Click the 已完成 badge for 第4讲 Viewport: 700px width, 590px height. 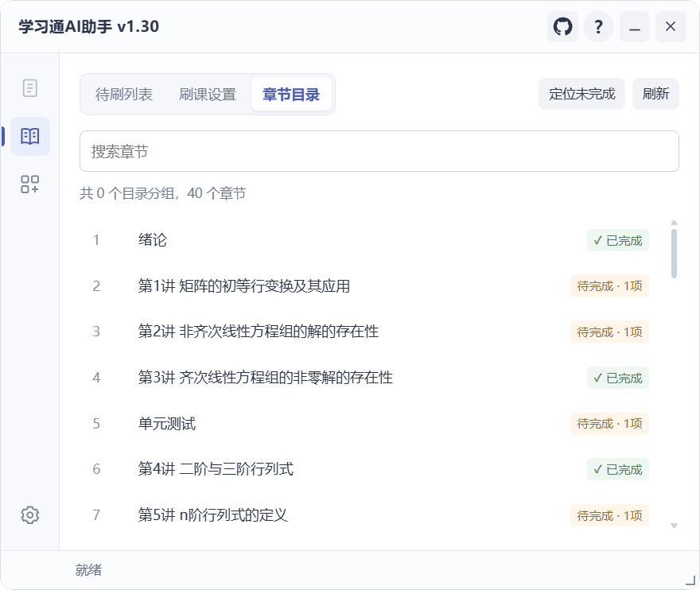click(x=618, y=469)
